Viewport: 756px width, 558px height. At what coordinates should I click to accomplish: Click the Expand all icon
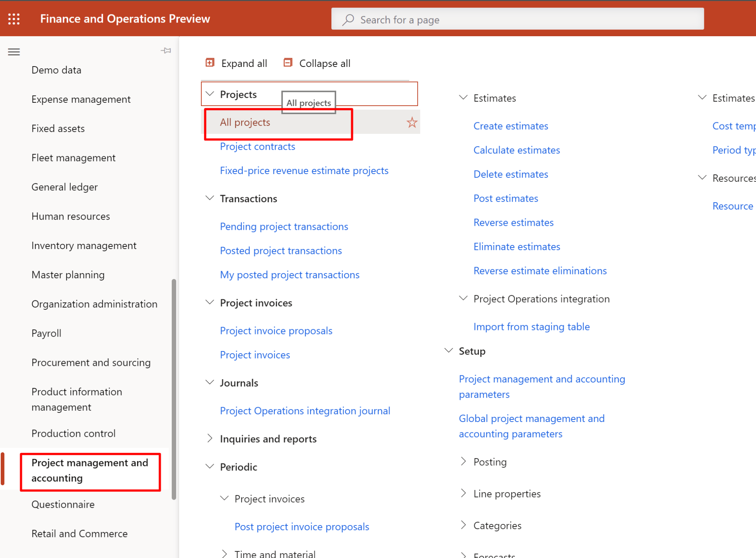click(x=210, y=62)
